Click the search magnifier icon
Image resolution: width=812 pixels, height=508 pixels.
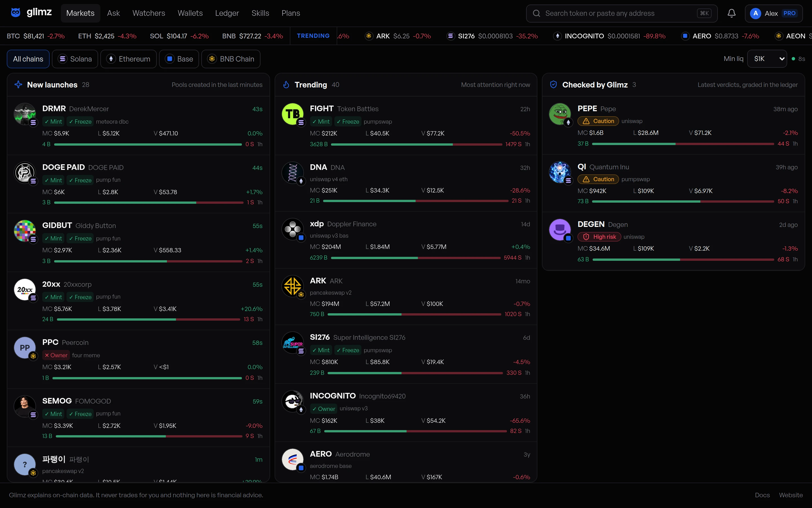pos(537,13)
